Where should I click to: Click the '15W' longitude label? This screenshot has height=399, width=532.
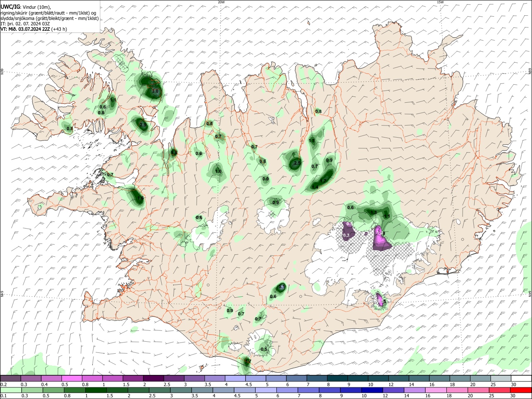pyautogui.click(x=441, y=2)
